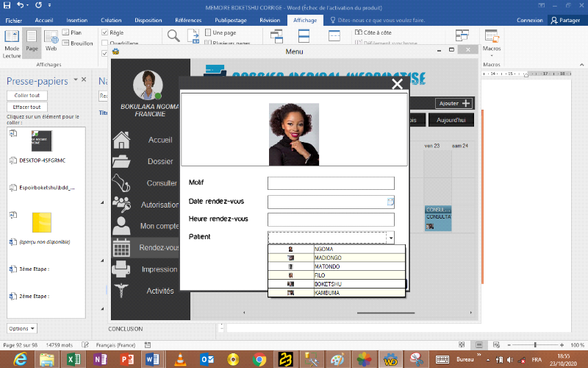Screen dimensions: 588x368
Task: Open Presse-papiers pane options arrow
Action: 76,79
